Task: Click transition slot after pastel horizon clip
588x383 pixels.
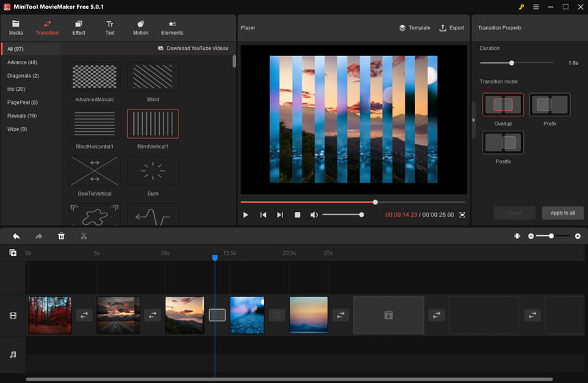Action: 340,315
